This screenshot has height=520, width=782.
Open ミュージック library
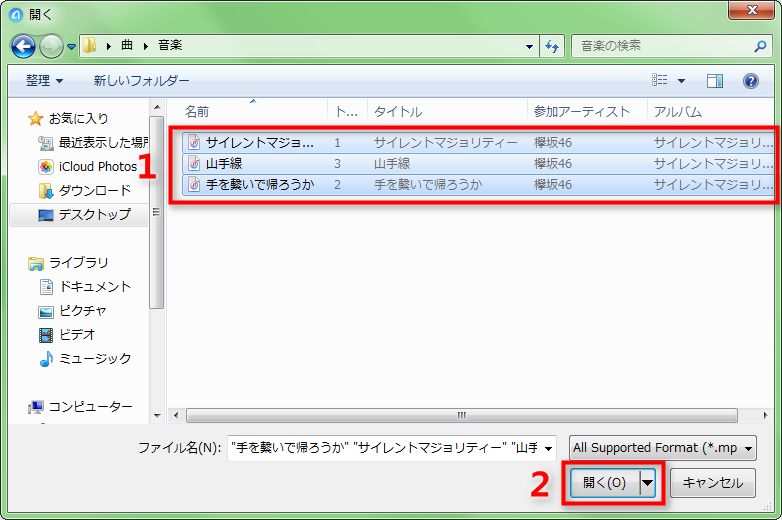[x=95, y=358]
